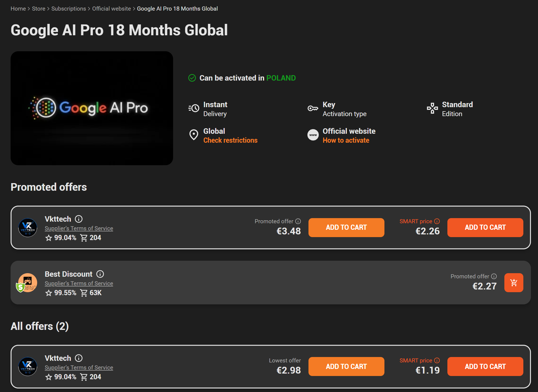This screenshot has width=538, height=392.
Task: Click the 99.55% rating value
Action: coord(65,293)
